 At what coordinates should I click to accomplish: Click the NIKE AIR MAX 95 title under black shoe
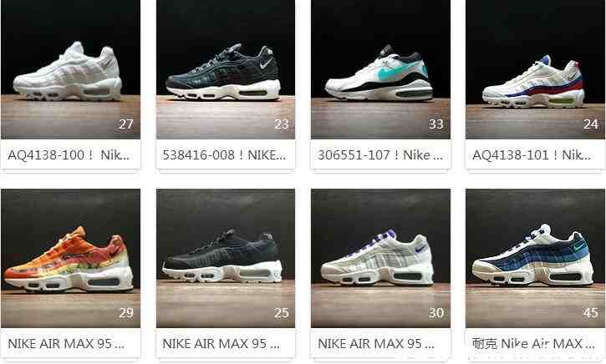point(221,343)
